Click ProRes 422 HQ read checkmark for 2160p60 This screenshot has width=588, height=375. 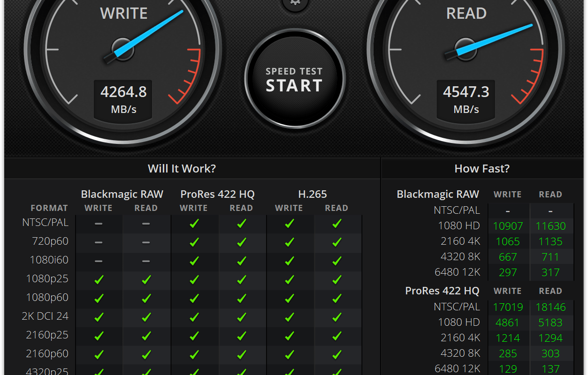(241, 355)
